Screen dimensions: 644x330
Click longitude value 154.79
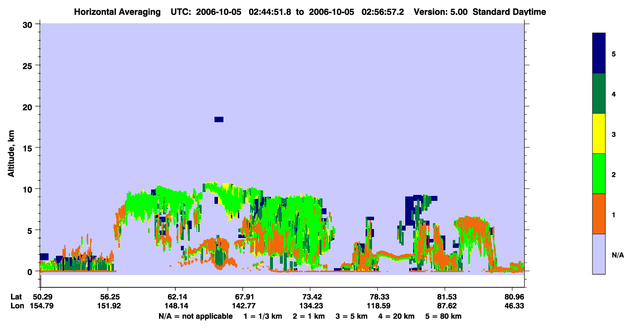pos(41,306)
